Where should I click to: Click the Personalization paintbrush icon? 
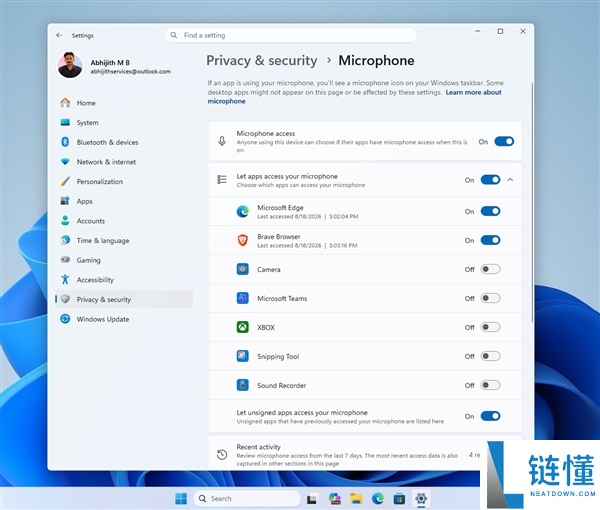click(x=65, y=181)
